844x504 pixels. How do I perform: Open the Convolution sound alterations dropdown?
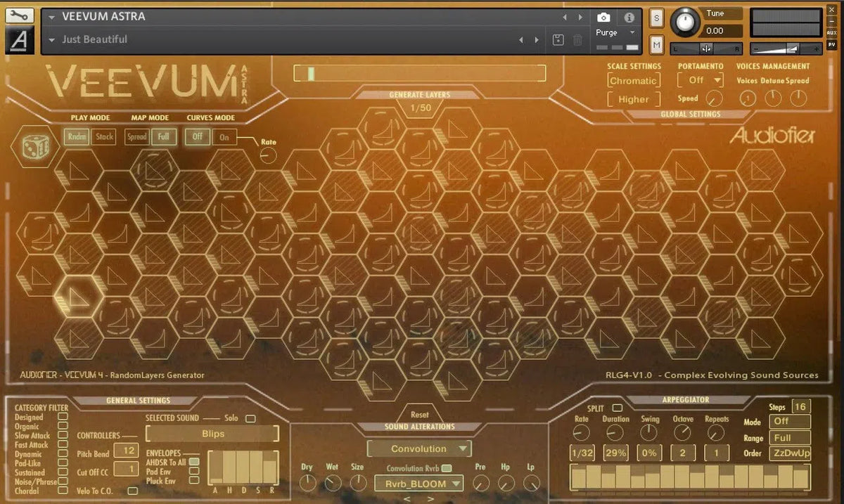click(419, 448)
